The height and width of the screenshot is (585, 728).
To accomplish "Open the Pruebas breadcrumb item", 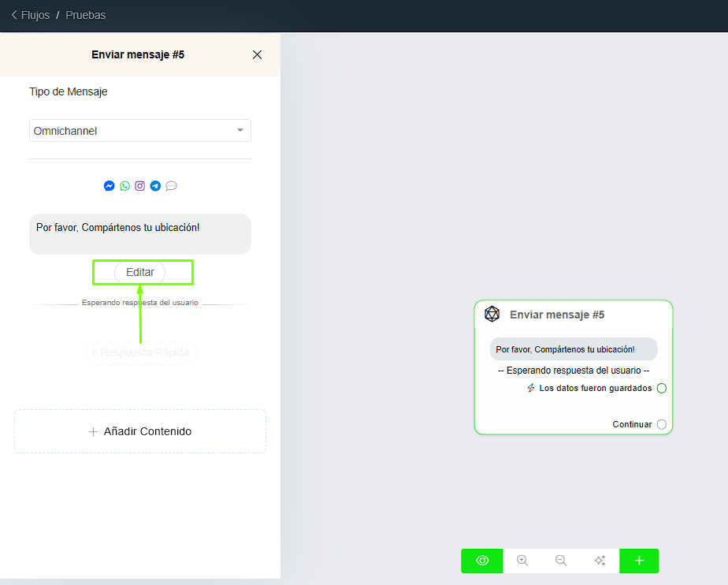I will (x=85, y=15).
